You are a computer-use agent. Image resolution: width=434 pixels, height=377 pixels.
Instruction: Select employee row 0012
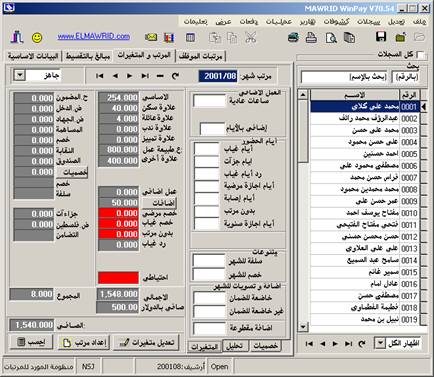tap(364, 237)
